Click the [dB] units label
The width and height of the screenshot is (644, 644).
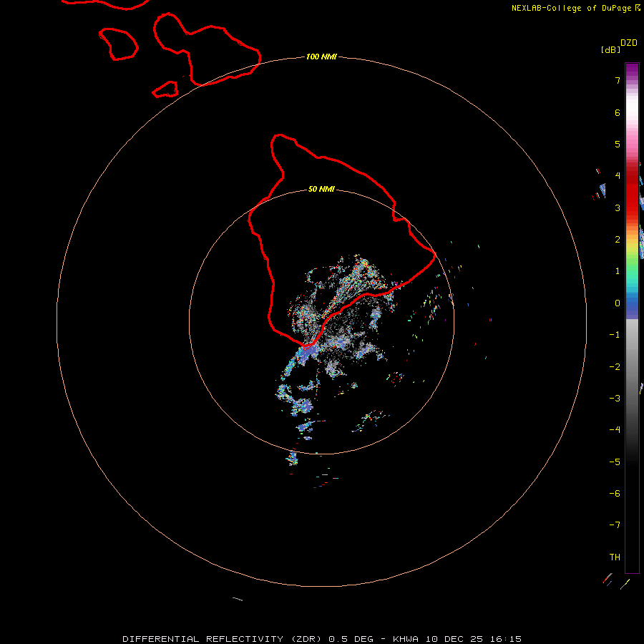[610, 49]
